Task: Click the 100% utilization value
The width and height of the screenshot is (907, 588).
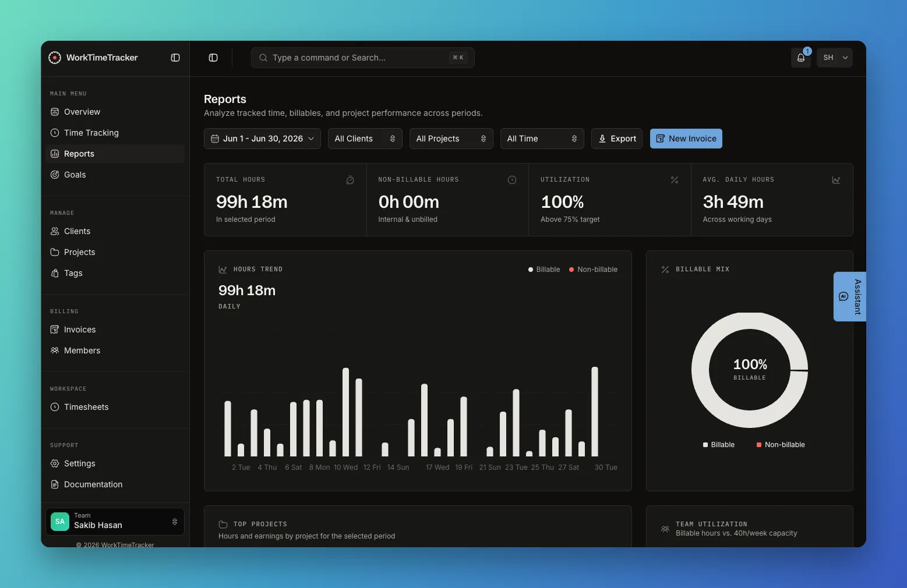Action: click(x=562, y=202)
